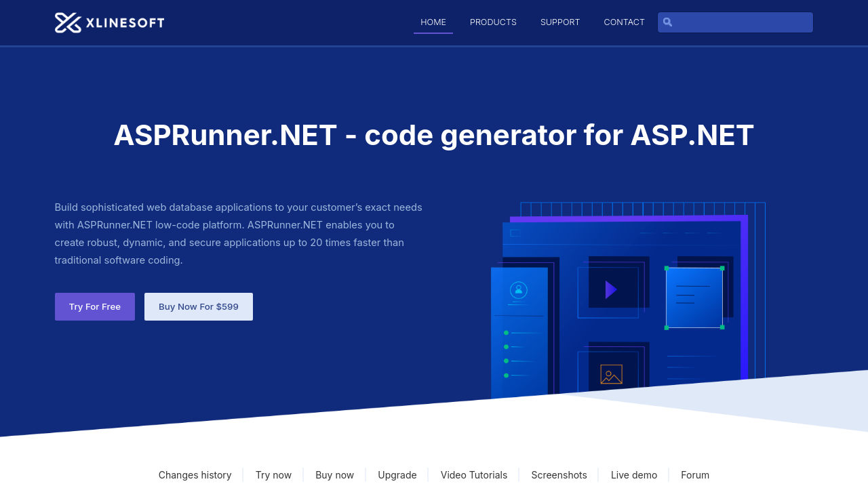The width and height of the screenshot is (868, 488).
Task: Click the play icon in hero illustration
Action: (610, 290)
